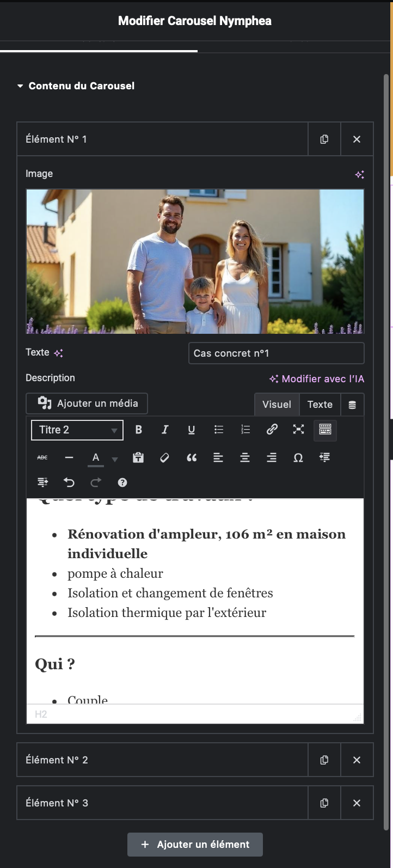Redo the last edit

point(96,482)
